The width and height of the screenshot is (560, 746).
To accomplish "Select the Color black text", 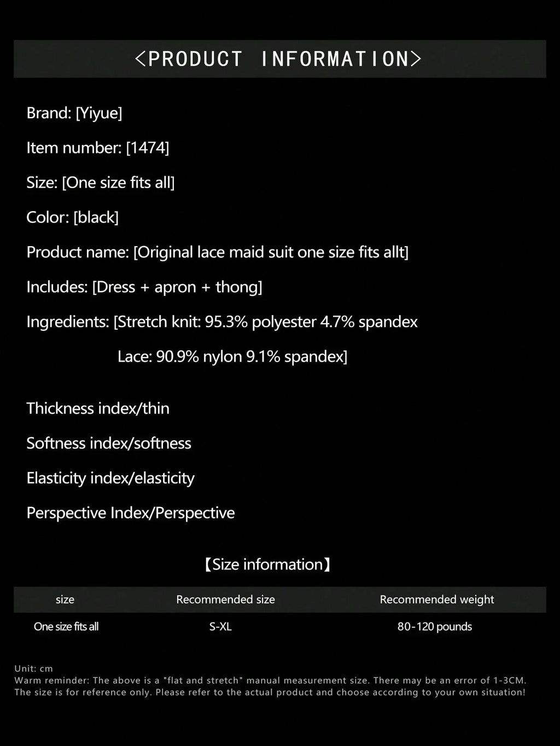I will click(x=73, y=218).
